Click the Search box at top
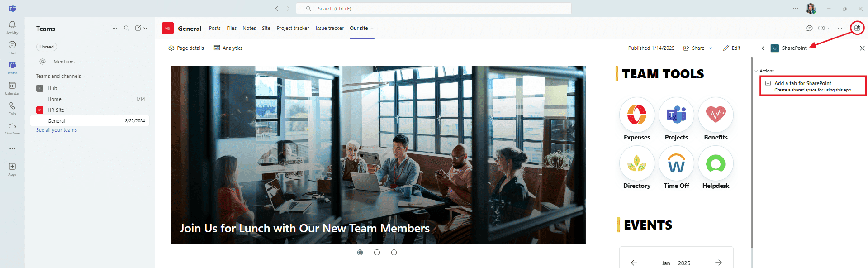This screenshot has height=268, width=868. [434, 9]
